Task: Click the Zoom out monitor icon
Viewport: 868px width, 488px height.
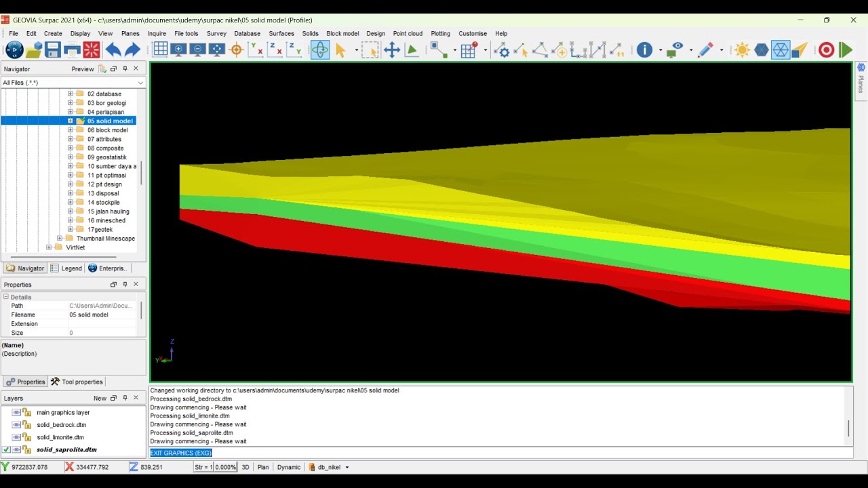Action: tap(198, 49)
